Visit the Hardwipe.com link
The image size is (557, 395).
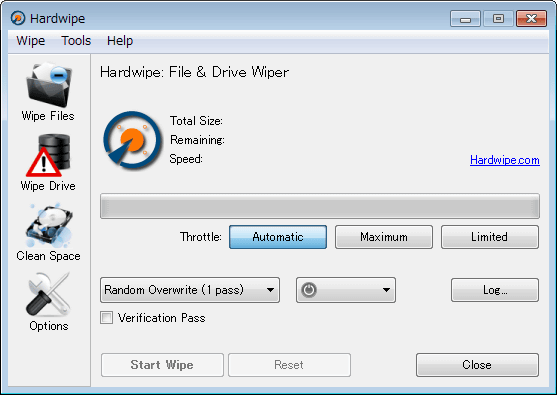(x=505, y=160)
